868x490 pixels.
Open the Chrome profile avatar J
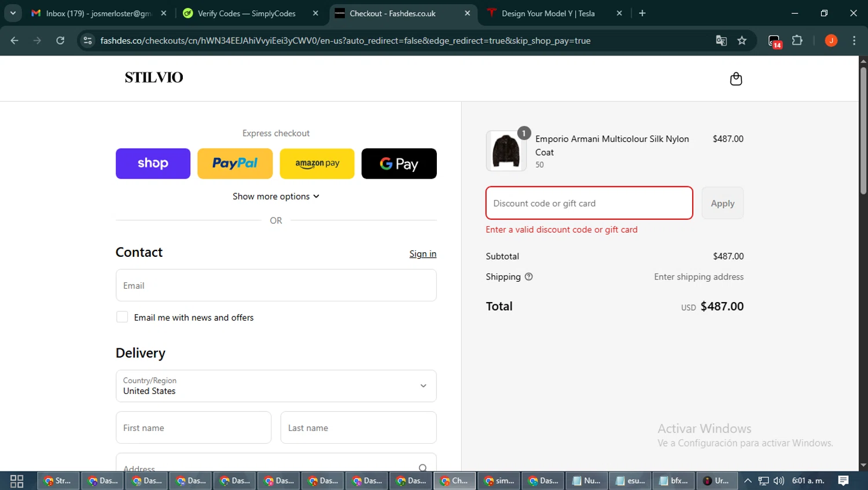[831, 40]
